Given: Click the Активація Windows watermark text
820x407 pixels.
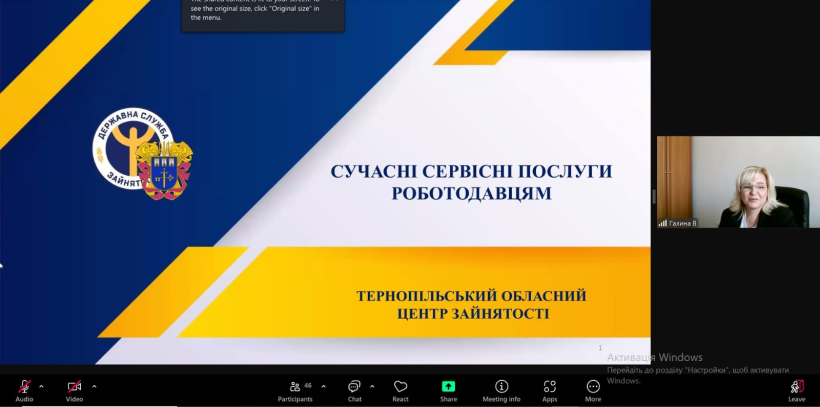Looking at the screenshot, I should [x=654, y=357].
